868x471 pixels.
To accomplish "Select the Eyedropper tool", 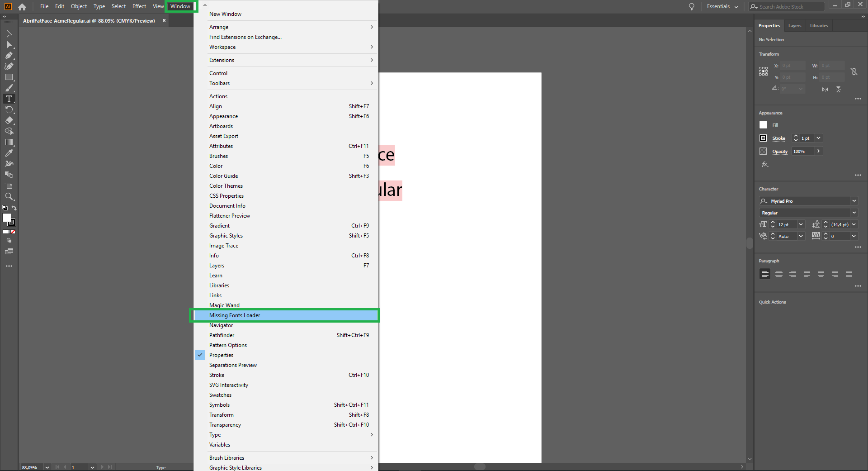I will (9, 153).
